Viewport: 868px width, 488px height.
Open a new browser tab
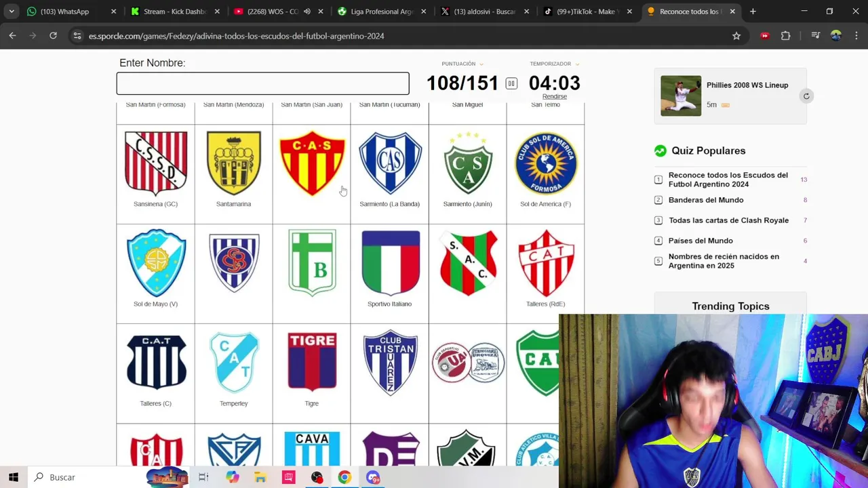(753, 12)
